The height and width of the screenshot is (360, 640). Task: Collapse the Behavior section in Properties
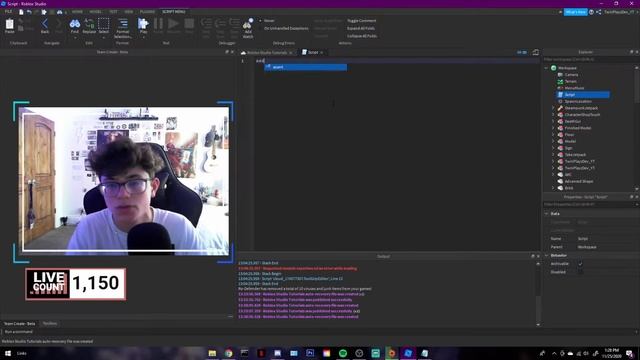coord(547,256)
